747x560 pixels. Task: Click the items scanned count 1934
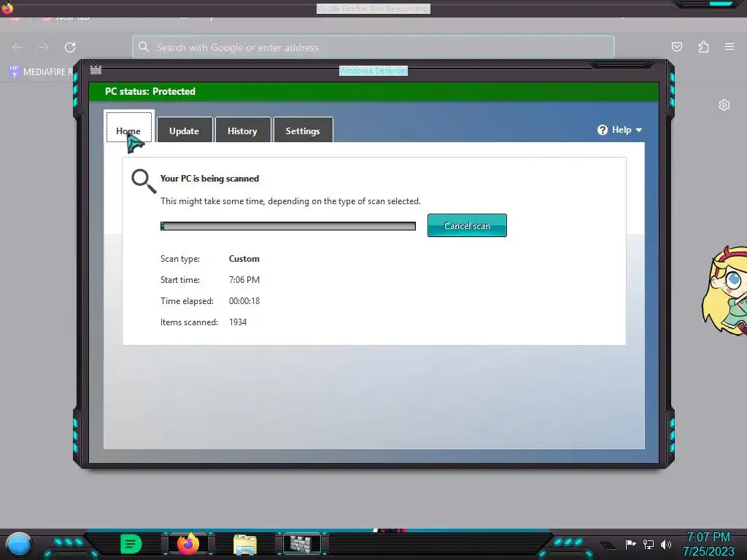[x=238, y=322]
